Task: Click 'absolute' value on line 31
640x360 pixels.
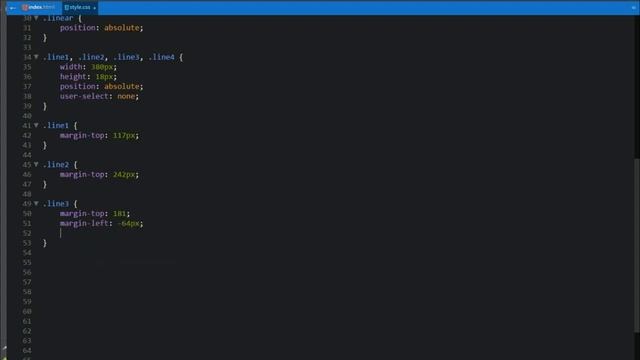Action: pyautogui.click(x=122, y=28)
